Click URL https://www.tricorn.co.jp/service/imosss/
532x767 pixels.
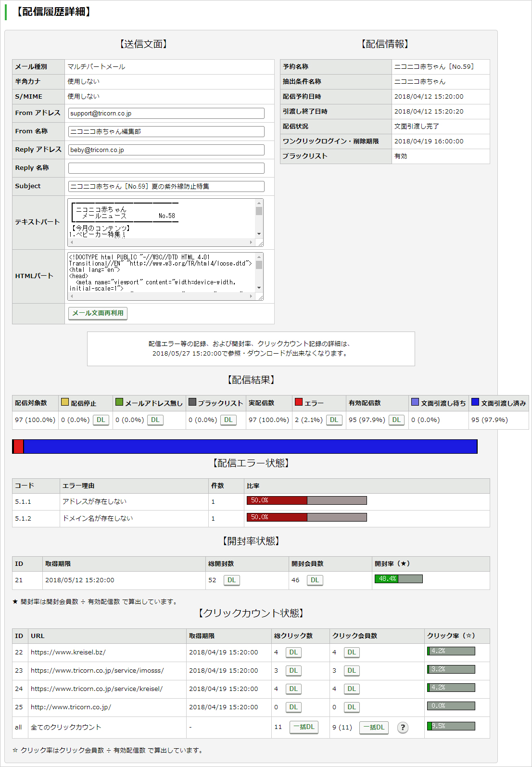coord(97,671)
